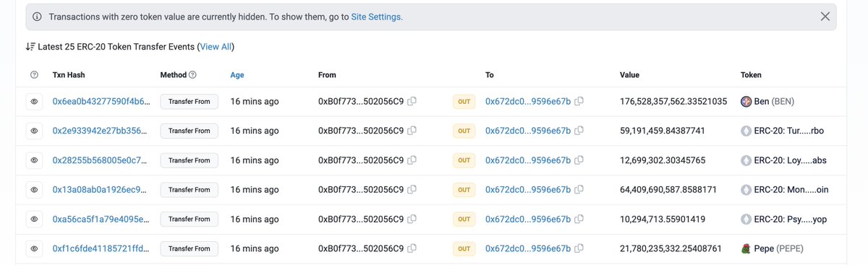Click Transfer From method in the Tur...rbo row
Screen dimensions: 868x265
click(189, 131)
